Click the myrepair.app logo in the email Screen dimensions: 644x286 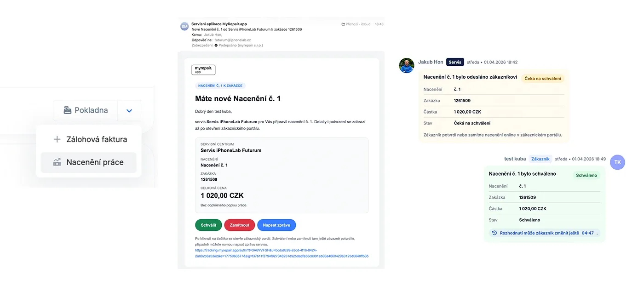203,69
